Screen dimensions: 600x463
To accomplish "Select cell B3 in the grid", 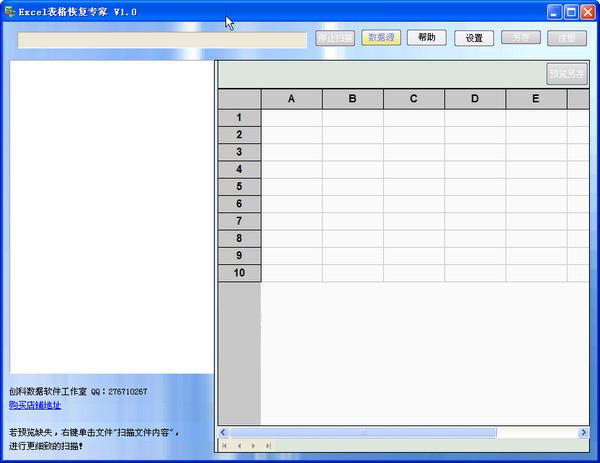I will click(x=353, y=152).
